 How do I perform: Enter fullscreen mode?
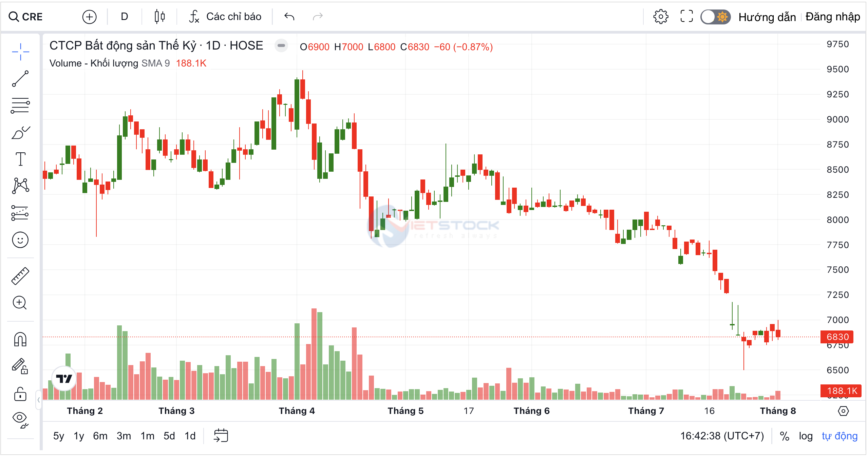(686, 17)
